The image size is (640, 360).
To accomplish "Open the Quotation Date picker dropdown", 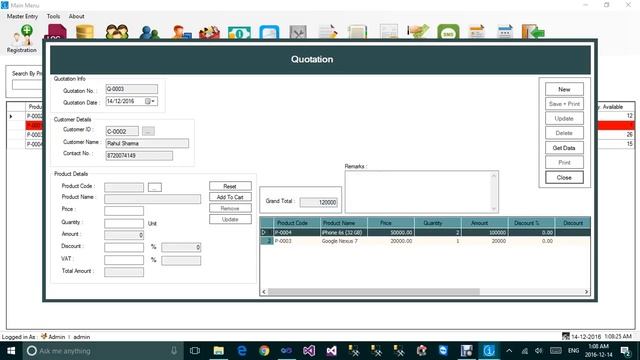I will tap(150, 101).
